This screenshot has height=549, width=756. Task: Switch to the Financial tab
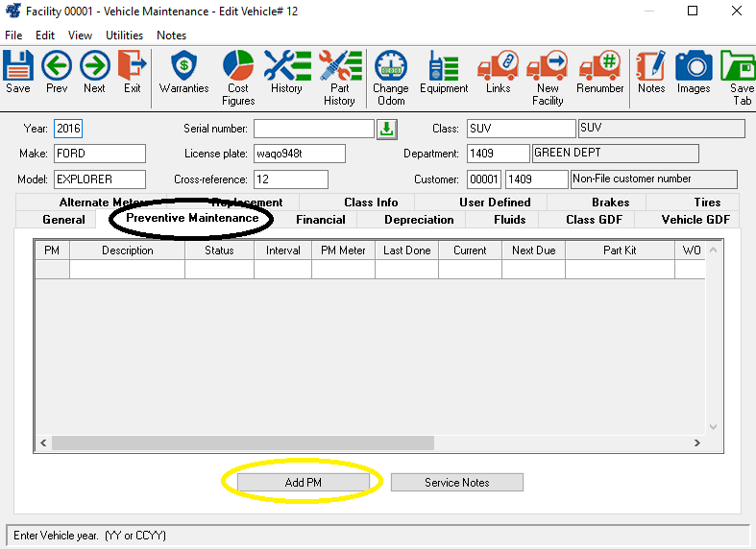[320, 220]
